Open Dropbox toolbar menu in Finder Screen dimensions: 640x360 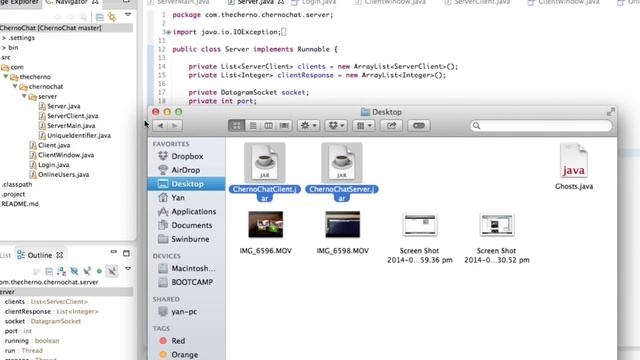pyautogui.click(x=336, y=126)
